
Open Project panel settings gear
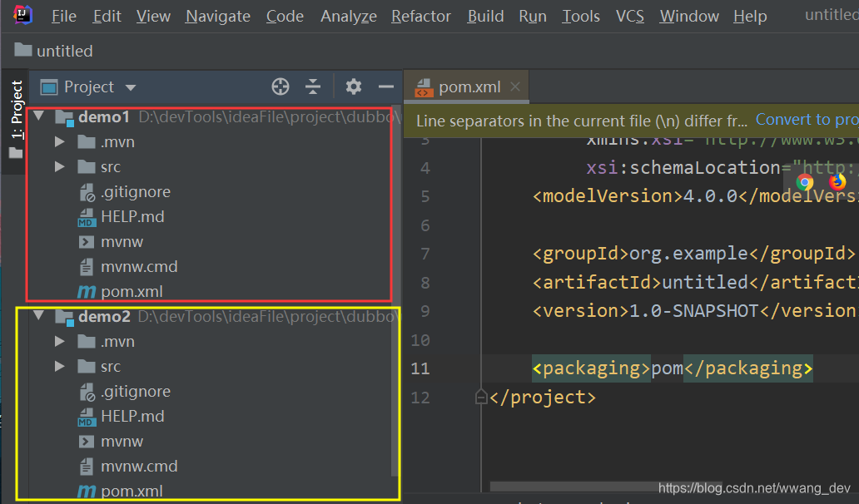click(354, 86)
